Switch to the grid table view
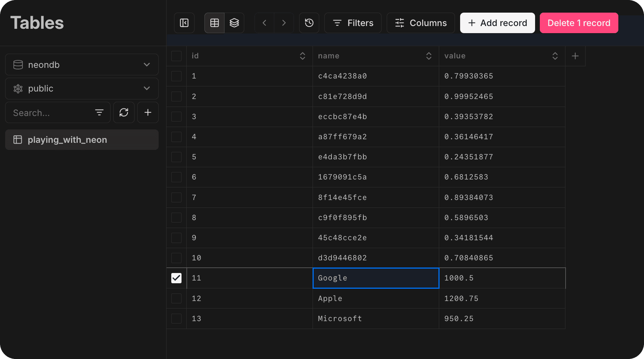The width and height of the screenshot is (644, 359). point(214,22)
